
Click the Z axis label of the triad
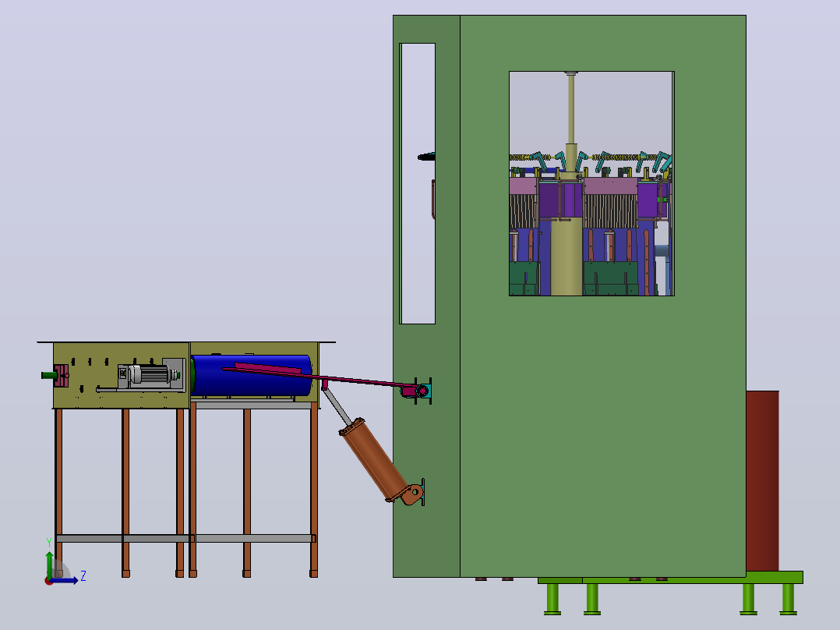pos(83,576)
